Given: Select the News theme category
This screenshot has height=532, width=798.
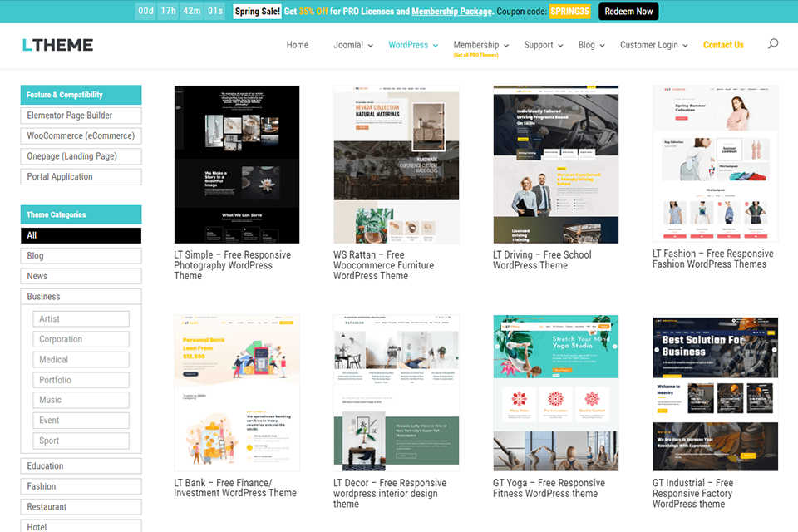Looking at the screenshot, I should pos(81,276).
